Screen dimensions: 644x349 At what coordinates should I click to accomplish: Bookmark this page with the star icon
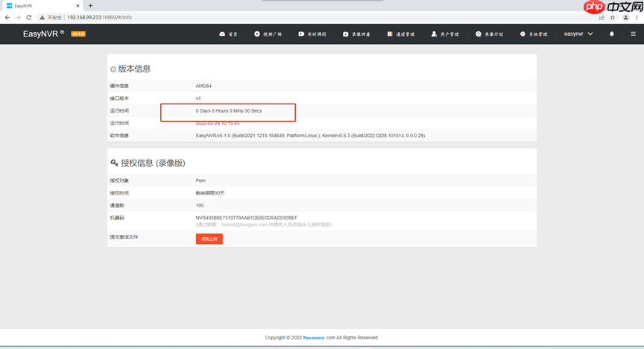tap(613, 17)
